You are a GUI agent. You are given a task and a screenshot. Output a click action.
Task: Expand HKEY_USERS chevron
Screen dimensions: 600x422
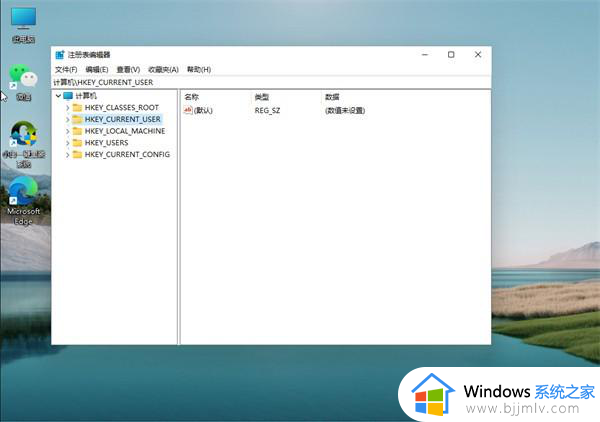68,143
